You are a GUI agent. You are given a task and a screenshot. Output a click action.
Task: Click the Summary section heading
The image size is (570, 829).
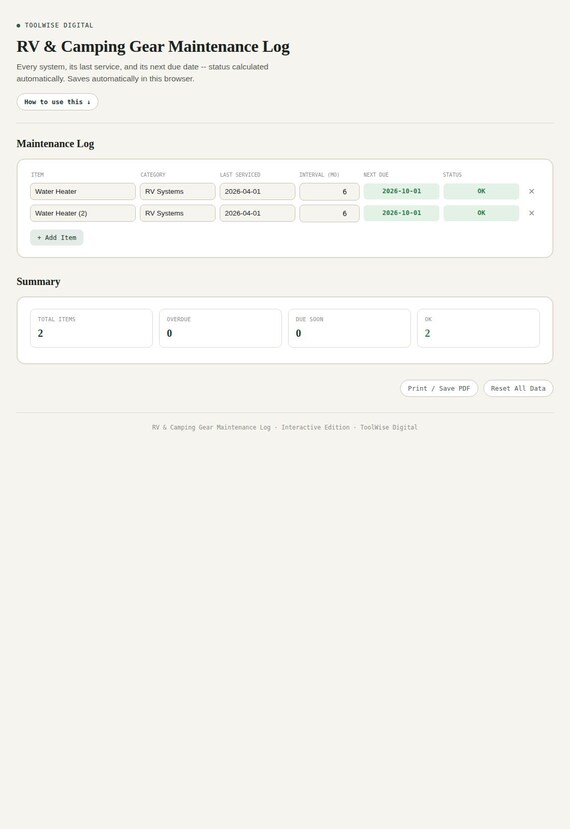[x=39, y=282]
